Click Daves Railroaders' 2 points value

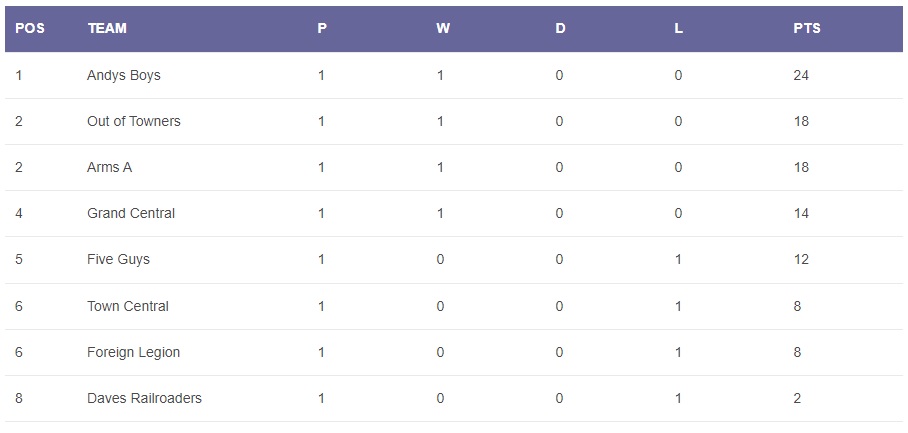[797, 398]
